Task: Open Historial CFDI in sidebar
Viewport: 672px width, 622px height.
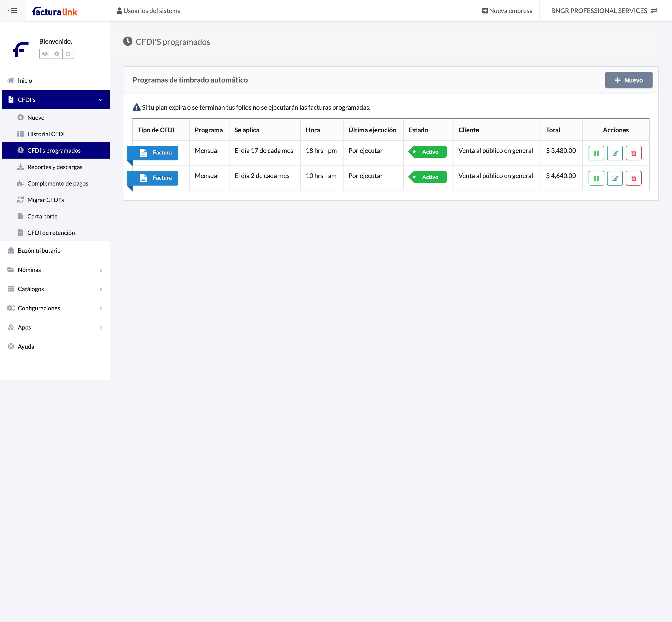Action: point(46,134)
